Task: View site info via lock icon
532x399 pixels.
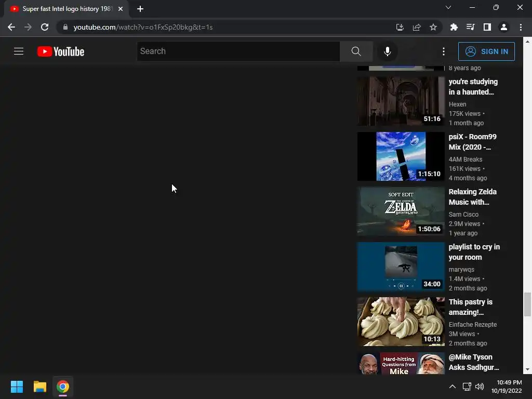Action: [65, 27]
